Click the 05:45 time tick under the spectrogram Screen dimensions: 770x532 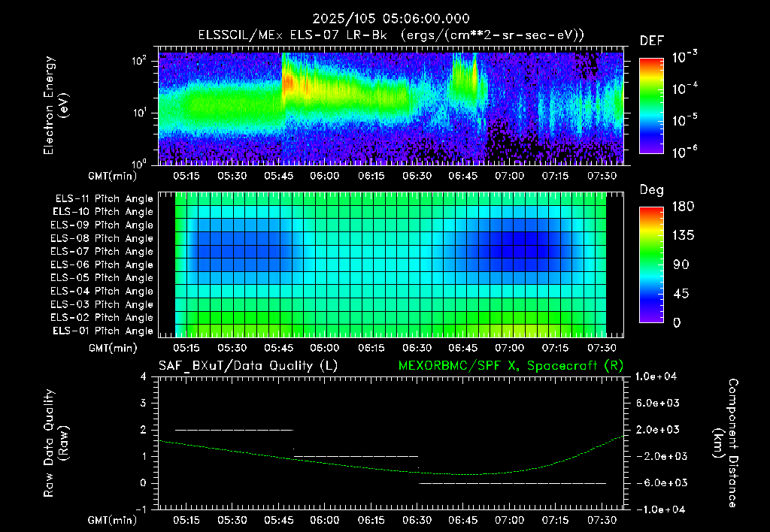tap(278, 176)
